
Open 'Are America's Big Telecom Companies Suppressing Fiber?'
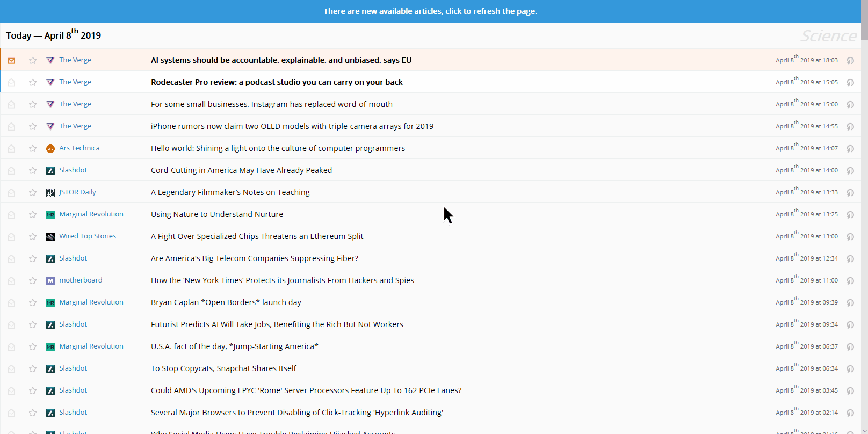(255, 258)
